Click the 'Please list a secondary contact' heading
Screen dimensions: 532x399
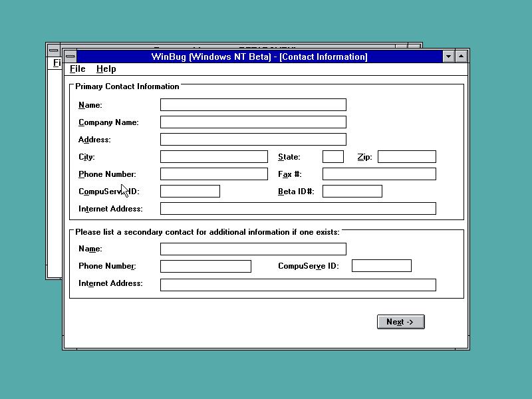207,232
